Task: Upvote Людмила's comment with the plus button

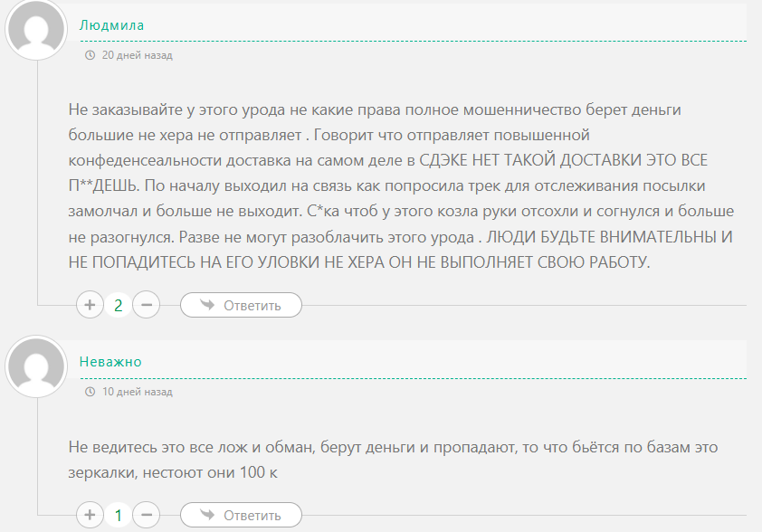Action: click(x=90, y=305)
